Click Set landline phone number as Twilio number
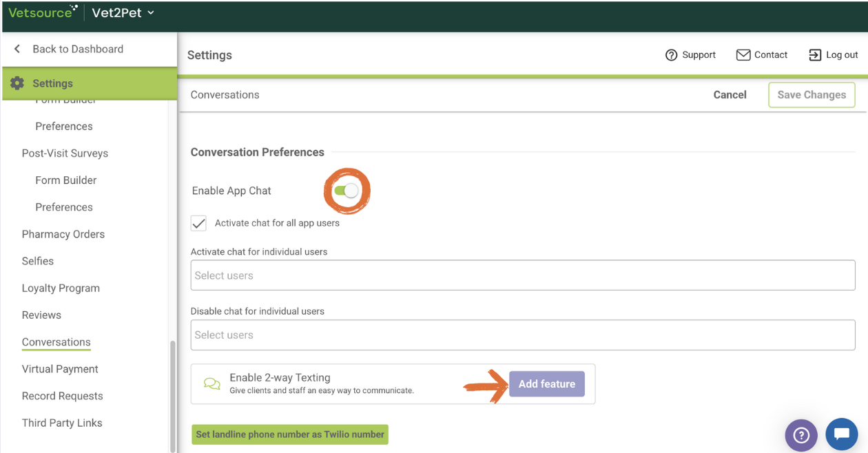 click(290, 434)
